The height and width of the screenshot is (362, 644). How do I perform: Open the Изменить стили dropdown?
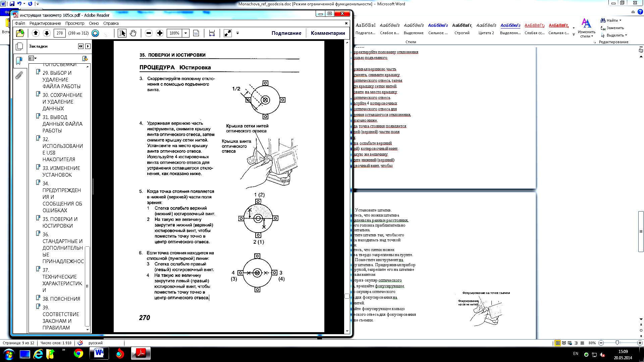click(586, 28)
